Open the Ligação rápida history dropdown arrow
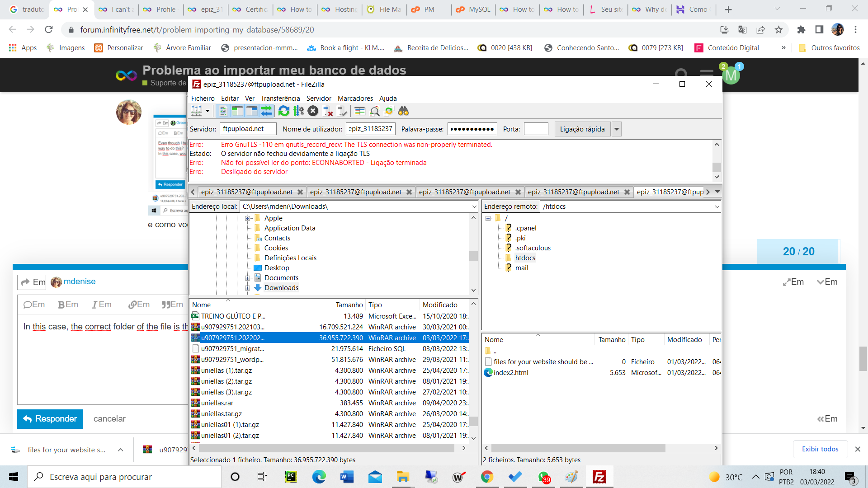The width and height of the screenshot is (868, 488). click(616, 129)
